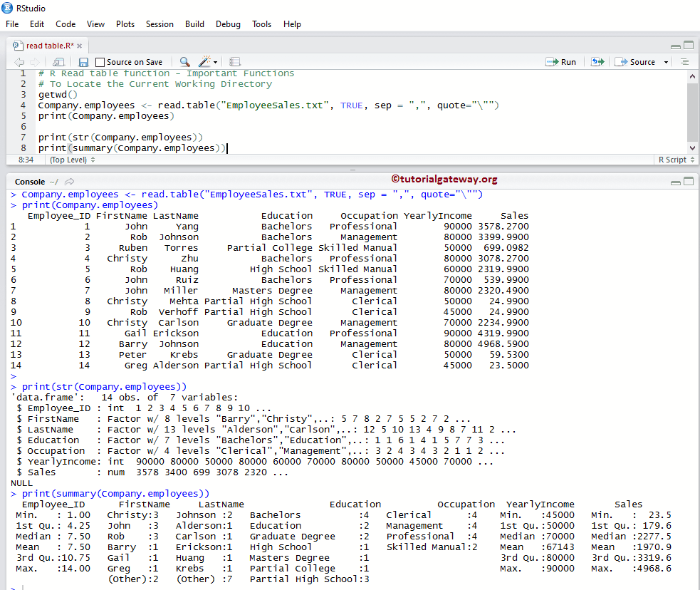Click the compile report notebook icon
700x590 pixels.
tap(236, 62)
